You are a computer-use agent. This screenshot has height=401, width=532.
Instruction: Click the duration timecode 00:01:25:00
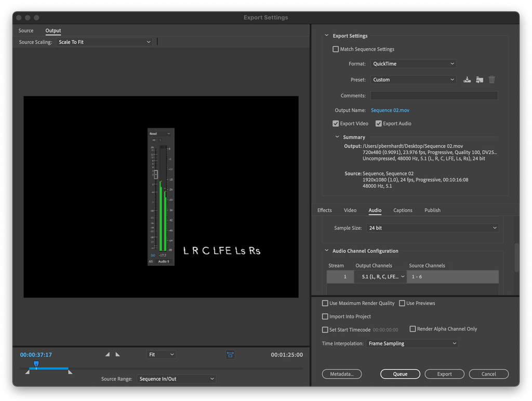pyautogui.click(x=287, y=355)
